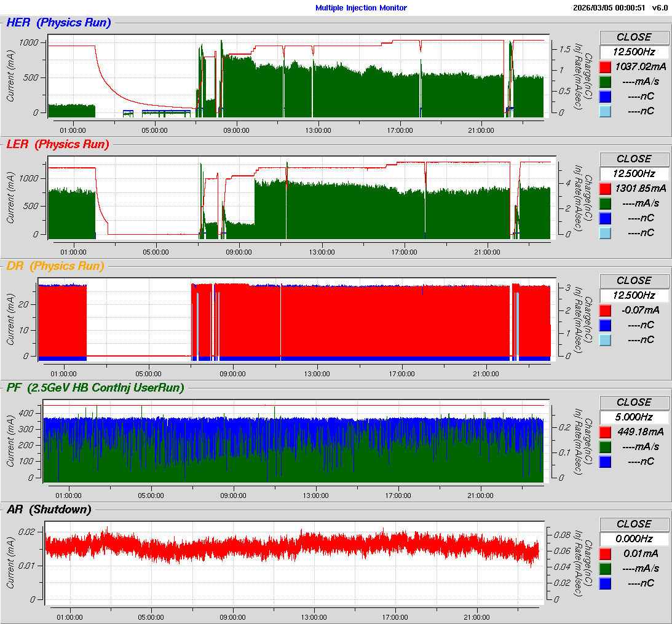Click the light blue swatch in DR legend
This screenshot has width=672, height=624.
tap(605, 339)
